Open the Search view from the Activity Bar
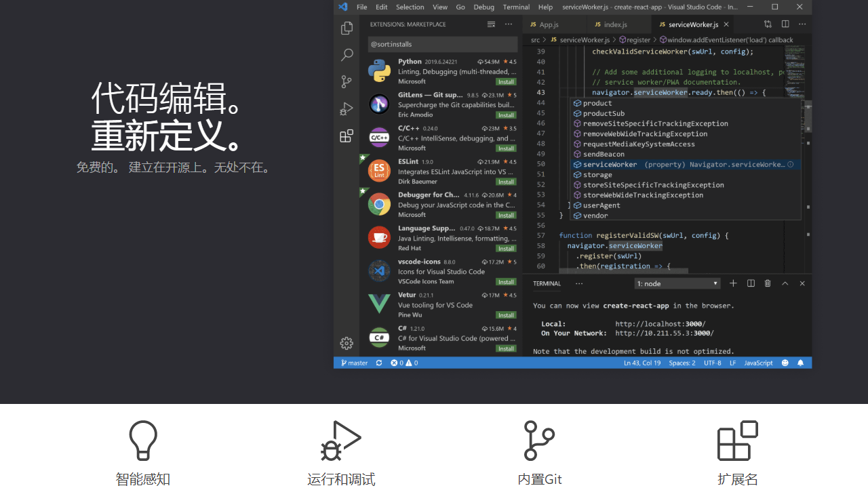Viewport: 868px width, 488px height. [x=347, y=54]
